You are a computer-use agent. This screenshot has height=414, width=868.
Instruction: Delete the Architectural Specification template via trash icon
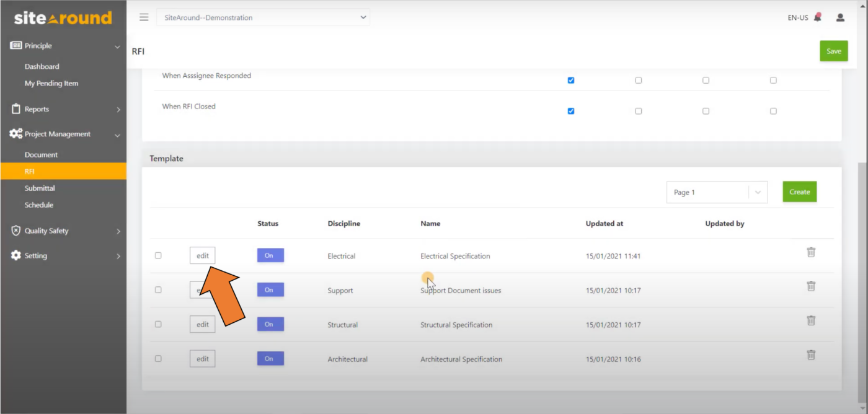pos(811,355)
